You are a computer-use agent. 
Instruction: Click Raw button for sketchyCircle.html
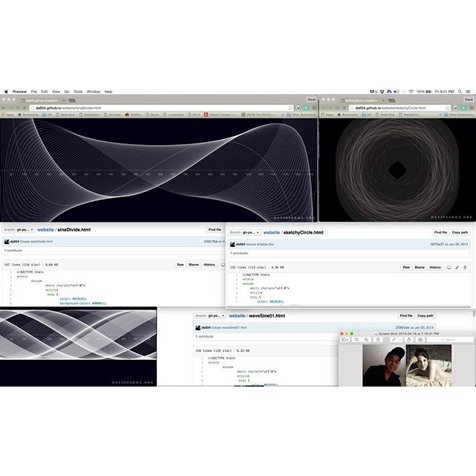pyautogui.click(x=406, y=267)
